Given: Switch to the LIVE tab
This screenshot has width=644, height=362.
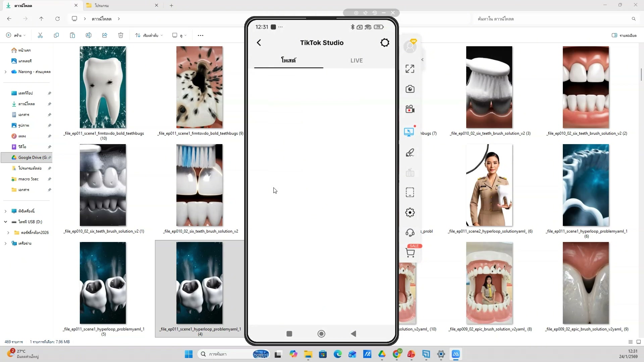Looking at the screenshot, I should pos(356,60).
